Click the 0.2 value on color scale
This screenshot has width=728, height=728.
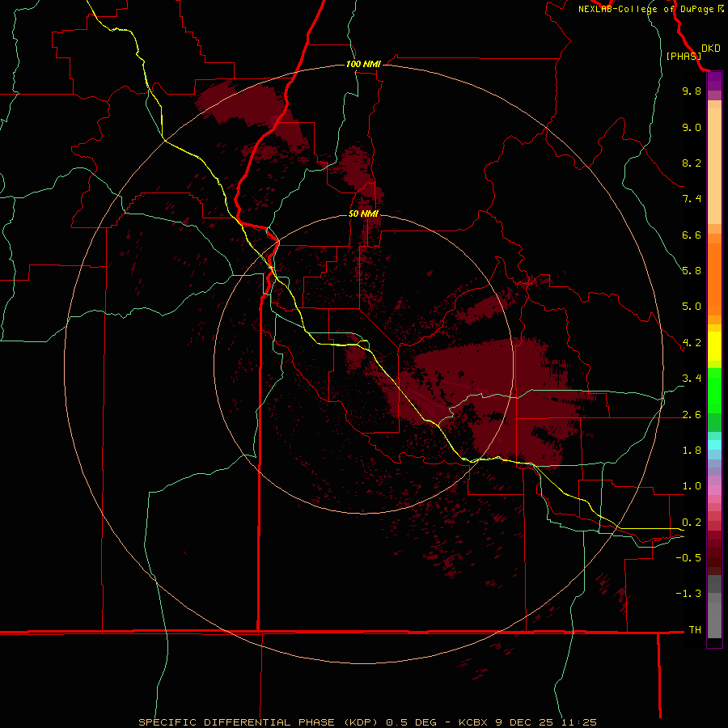(692, 523)
